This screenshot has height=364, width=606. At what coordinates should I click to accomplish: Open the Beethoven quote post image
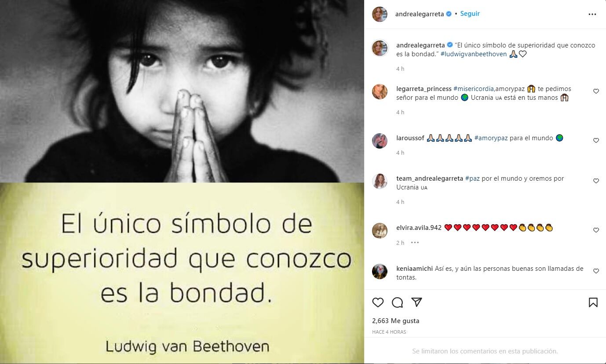pos(182,182)
